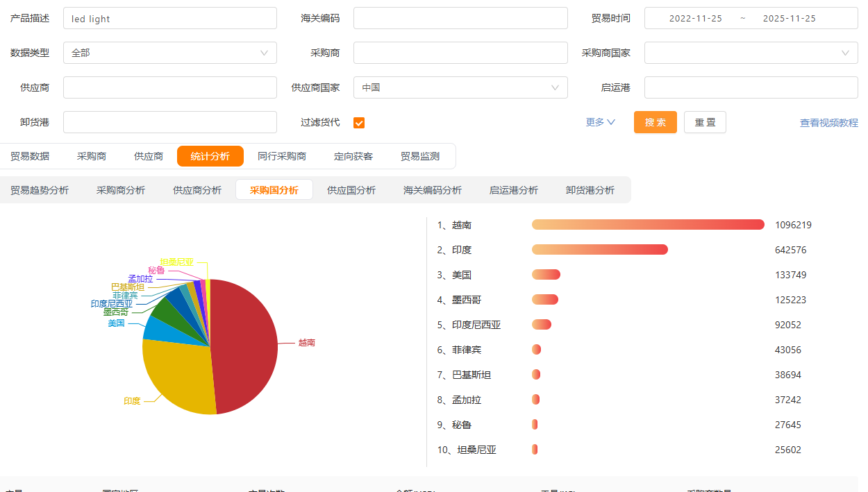Click the 海关编码 input field
The height and width of the screenshot is (492, 868).
[460, 18]
